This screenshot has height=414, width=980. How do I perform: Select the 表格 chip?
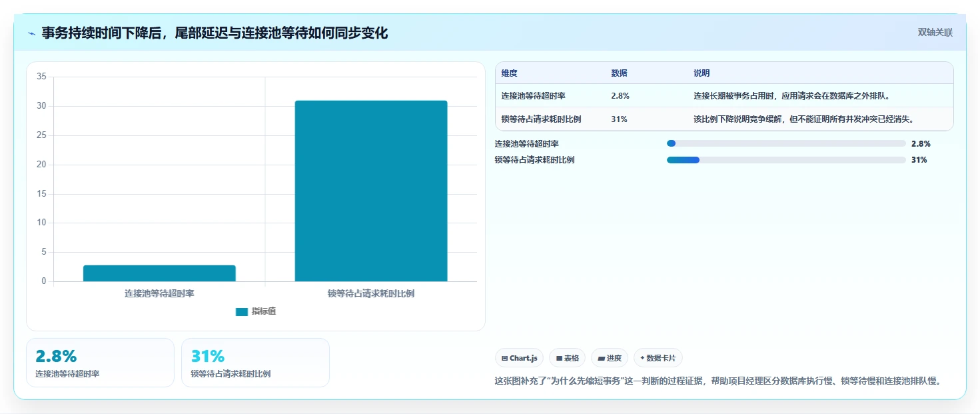click(x=568, y=358)
